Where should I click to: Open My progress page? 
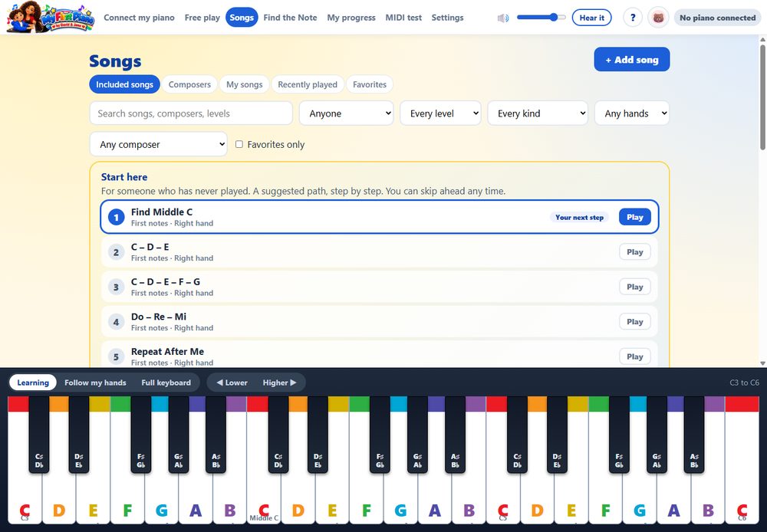(x=351, y=18)
